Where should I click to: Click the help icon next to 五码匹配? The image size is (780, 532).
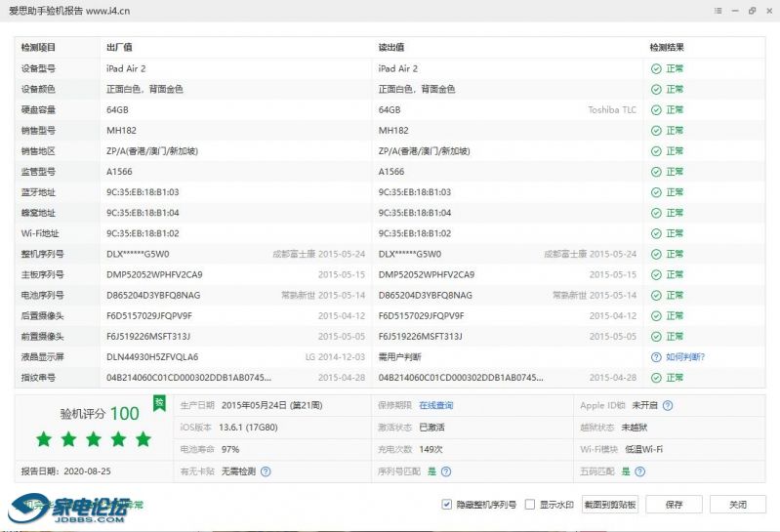(x=640, y=471)
